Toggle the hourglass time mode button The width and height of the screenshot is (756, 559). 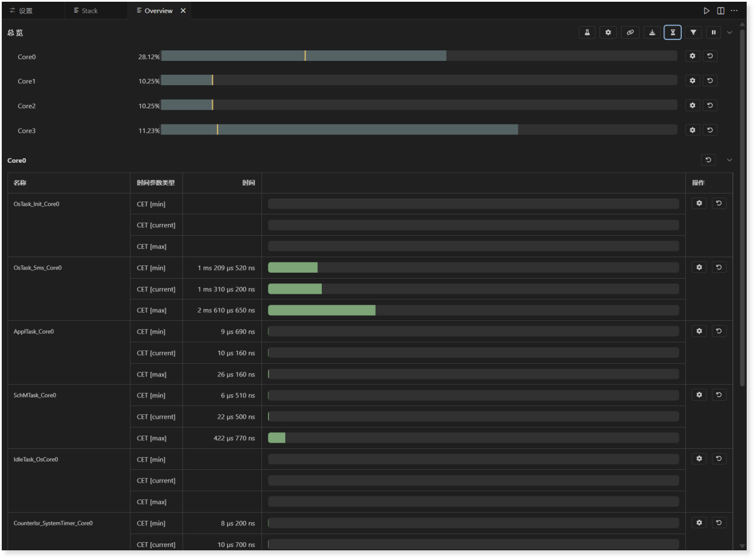(673, 32)
